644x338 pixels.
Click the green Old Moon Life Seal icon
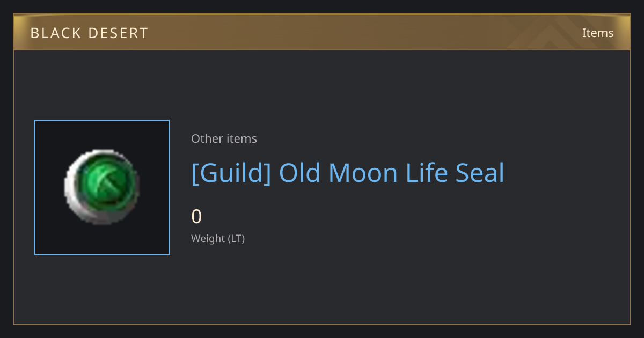102,187
